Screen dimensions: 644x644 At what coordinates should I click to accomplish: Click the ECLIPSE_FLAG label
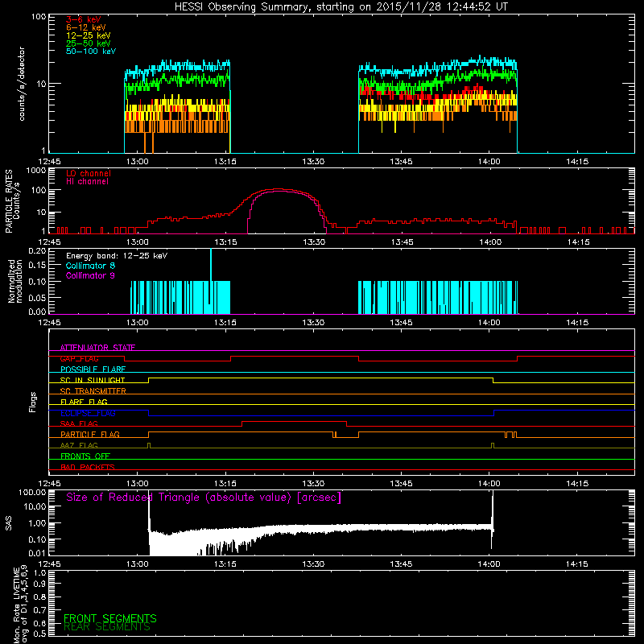click(88, 413)
